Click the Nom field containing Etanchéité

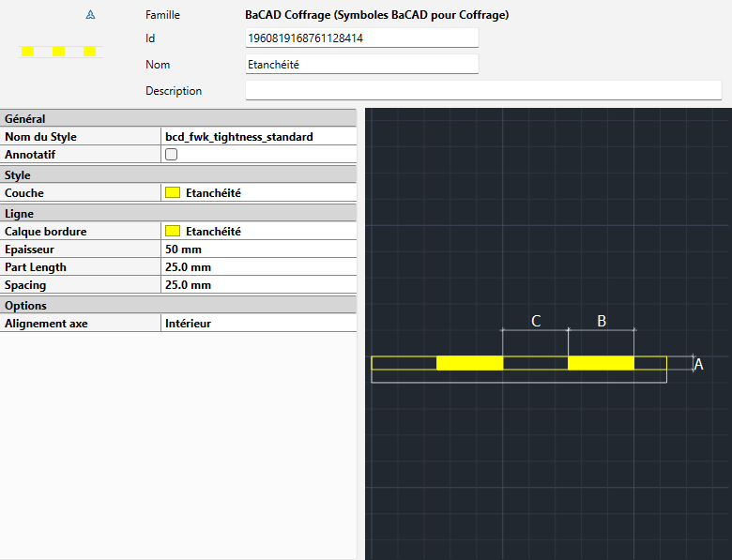361,65
